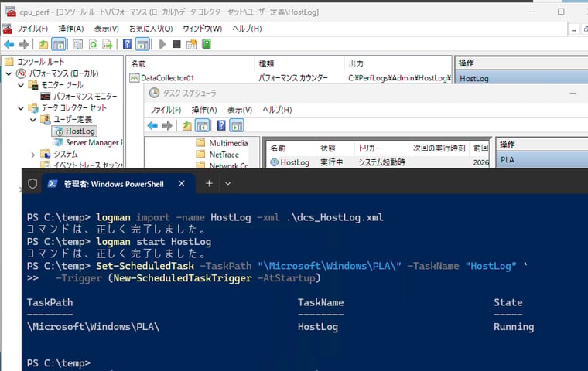
Task: Collapse the ユーザー定義 node
Action: 32,120
